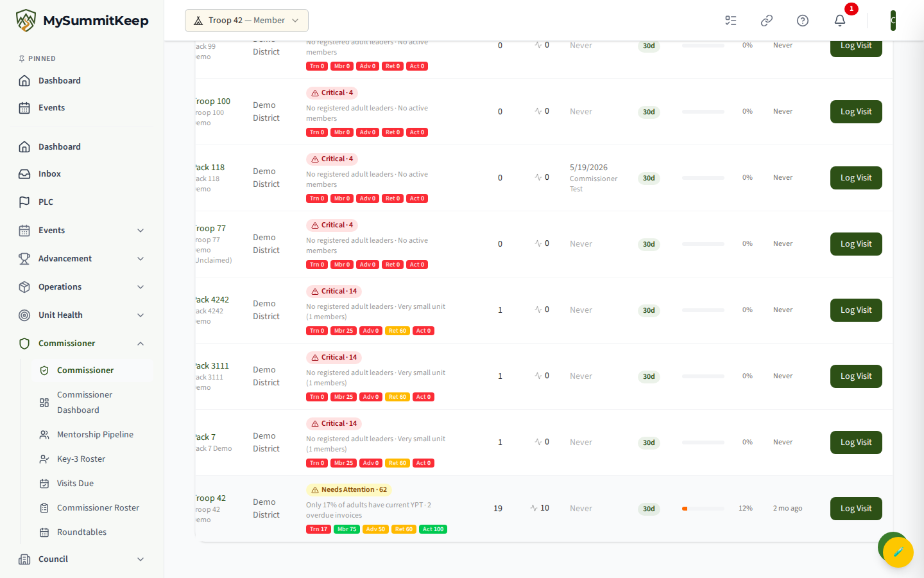Log Visit for Pack 118
The width and height of the screenshot is (924, 578).
click(x=856, y=178)
